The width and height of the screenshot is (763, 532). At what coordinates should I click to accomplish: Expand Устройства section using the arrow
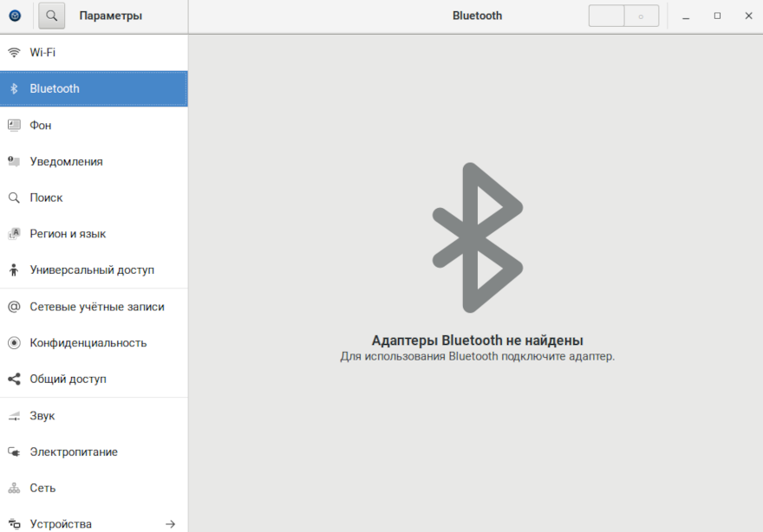click(x=171, y=524)
